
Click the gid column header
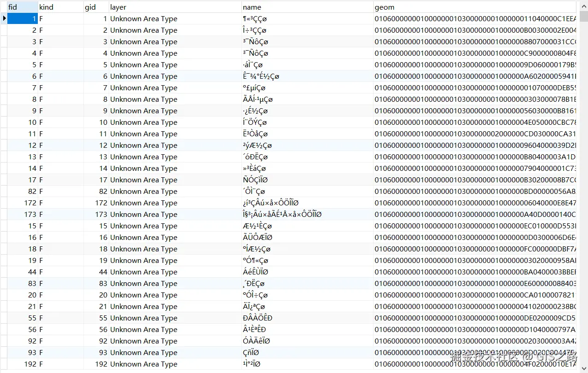coord(96,7)
